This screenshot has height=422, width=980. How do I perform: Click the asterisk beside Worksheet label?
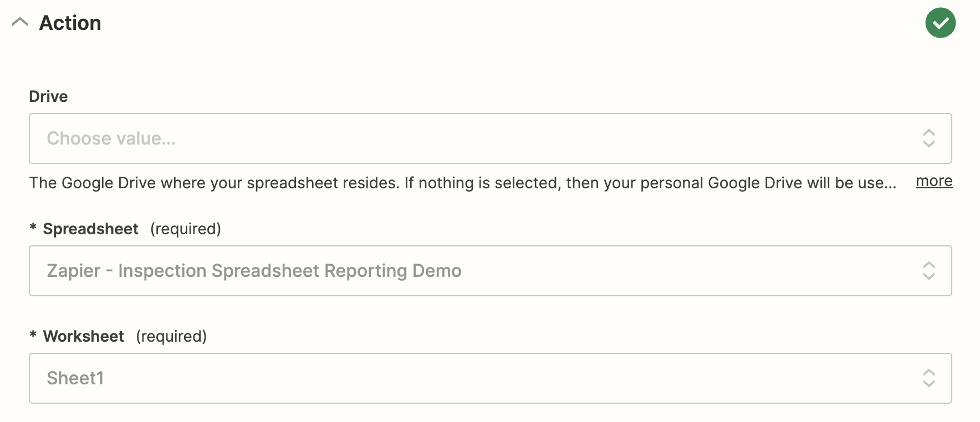(x=33, y=334)
